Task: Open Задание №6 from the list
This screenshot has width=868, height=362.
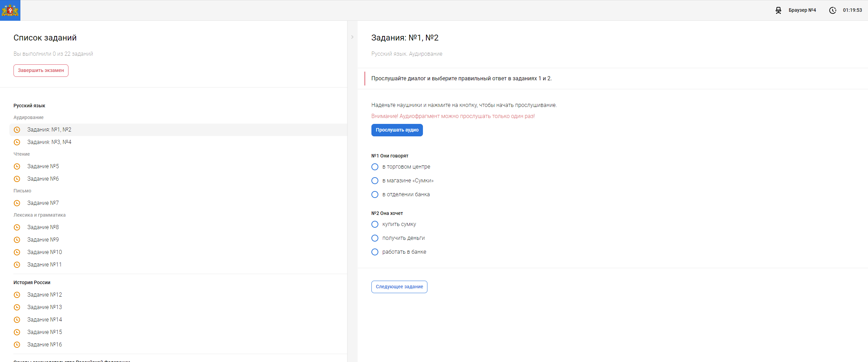Action: [x=43, y=179]
